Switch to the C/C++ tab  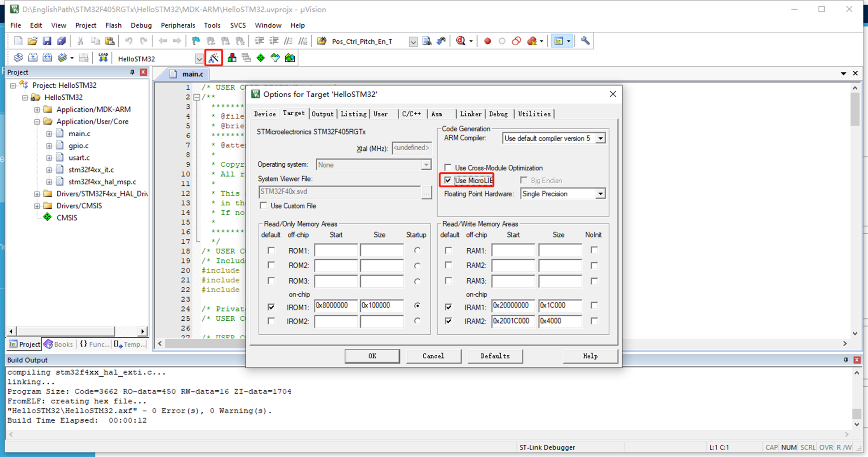click(x=411, y=114)
